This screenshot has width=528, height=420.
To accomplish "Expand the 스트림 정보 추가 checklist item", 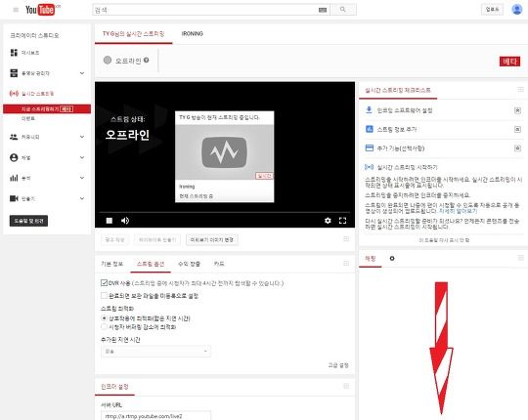I will click(517, 129).
